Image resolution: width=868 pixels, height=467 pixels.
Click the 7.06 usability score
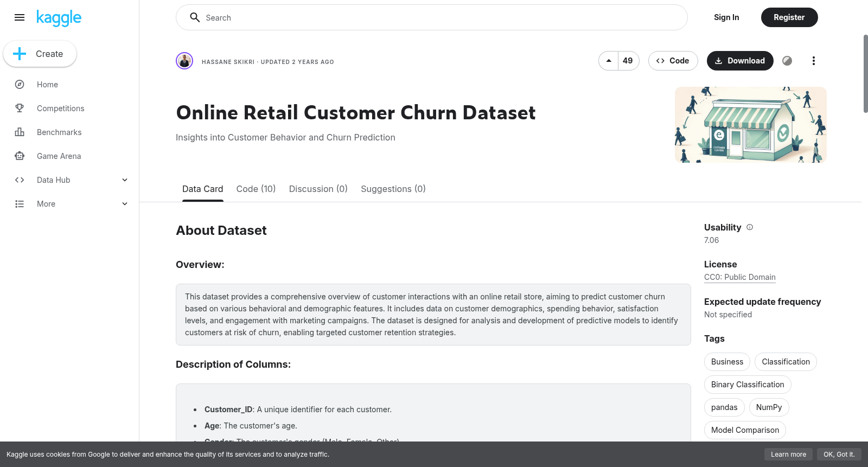pos(712,240)
